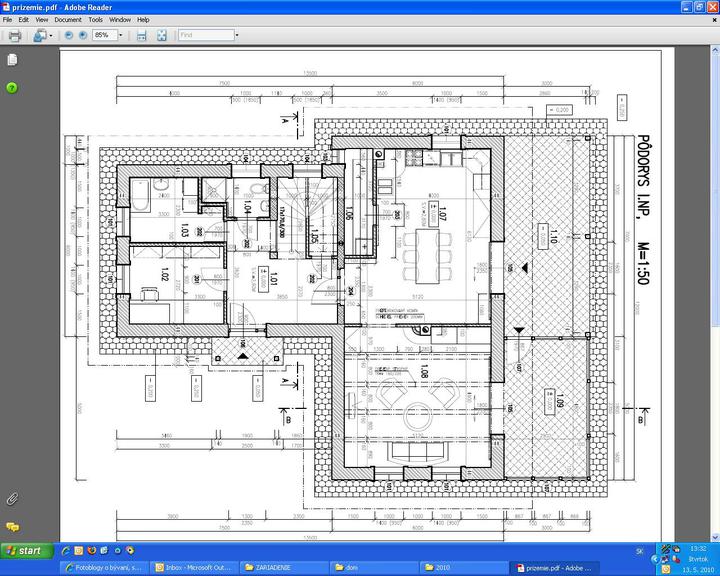This screenshot has width=720, height=576.
Task: Click the fit-width scrolling mode icon
Action: coord(141,35)
